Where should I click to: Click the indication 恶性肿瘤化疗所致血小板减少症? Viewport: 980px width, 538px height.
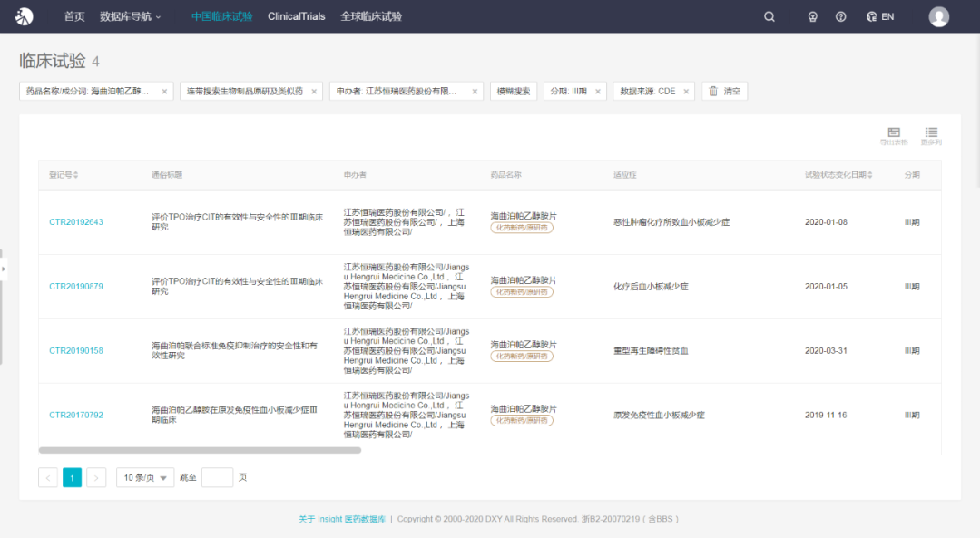tap(671, 222)
